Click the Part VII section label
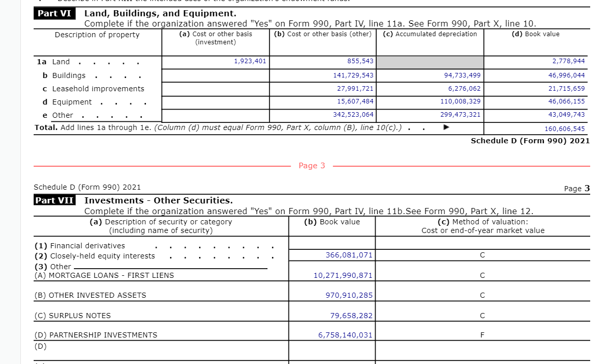This screenshot has width=606, height=364. point(55,200)
